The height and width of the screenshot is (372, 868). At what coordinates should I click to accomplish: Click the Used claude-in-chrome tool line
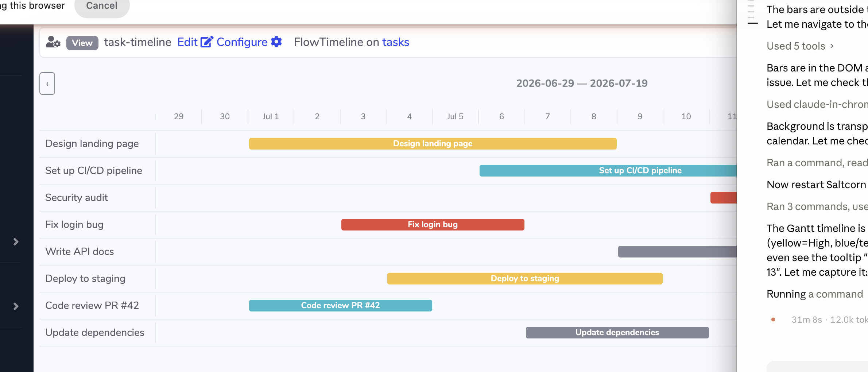817,104
